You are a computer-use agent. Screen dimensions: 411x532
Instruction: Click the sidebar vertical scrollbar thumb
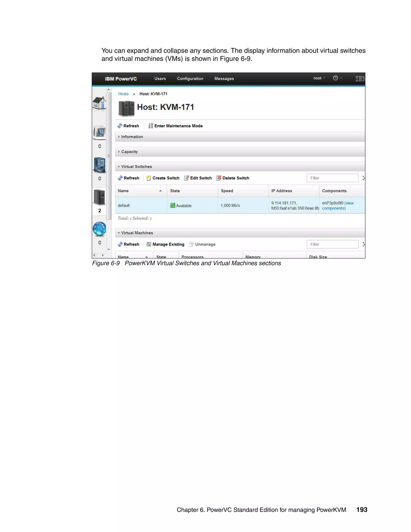[109, 156]
